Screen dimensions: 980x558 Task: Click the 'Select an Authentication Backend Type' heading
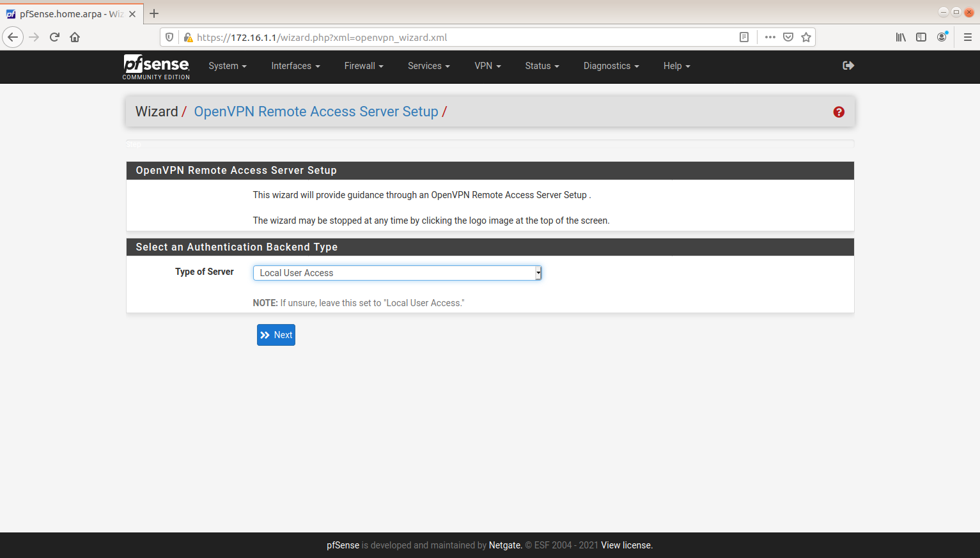[x=237, y=247]
